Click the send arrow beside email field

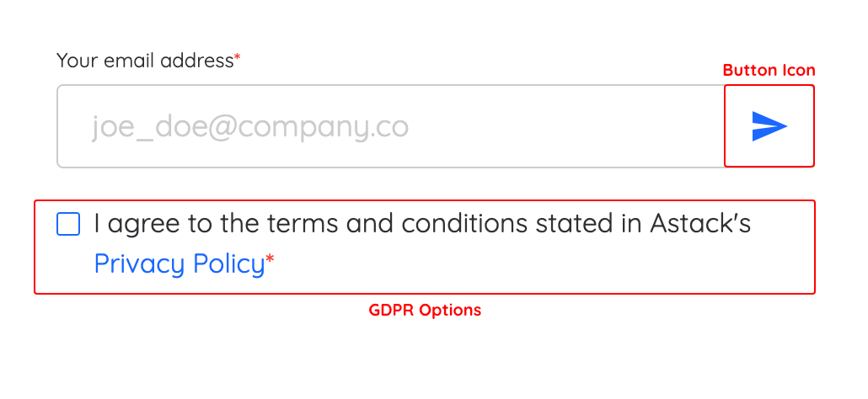[769, 126]
